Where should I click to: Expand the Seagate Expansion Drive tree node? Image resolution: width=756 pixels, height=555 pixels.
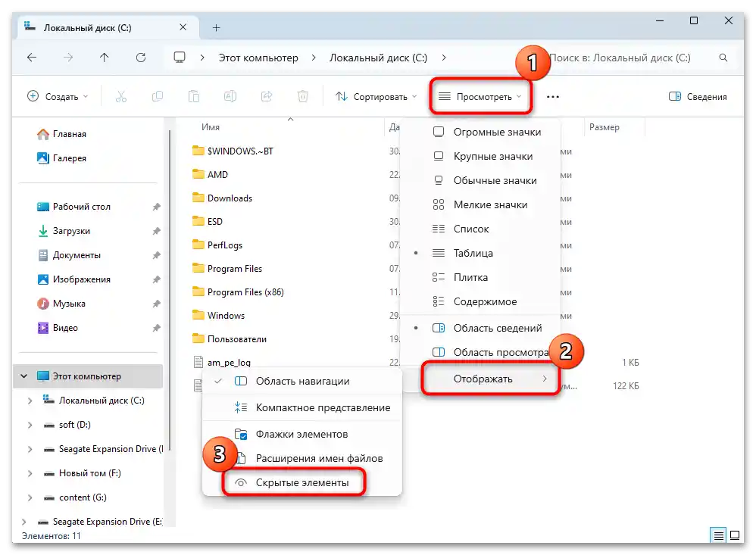point(30,449)
